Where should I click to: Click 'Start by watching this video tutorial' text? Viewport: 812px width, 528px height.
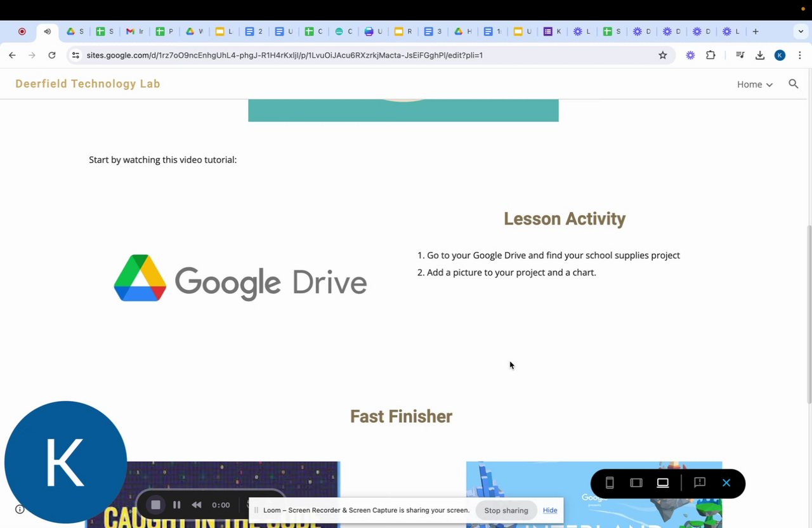point(162,160)
